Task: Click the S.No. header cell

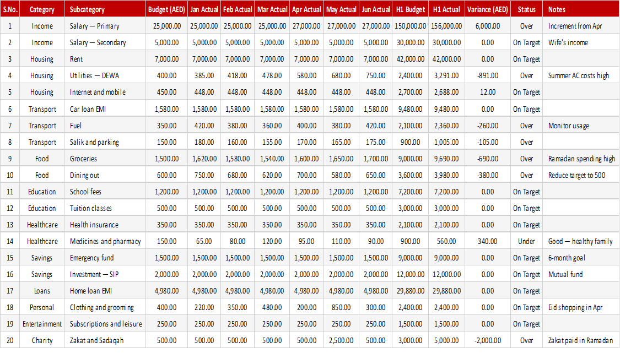Action: 10,9
